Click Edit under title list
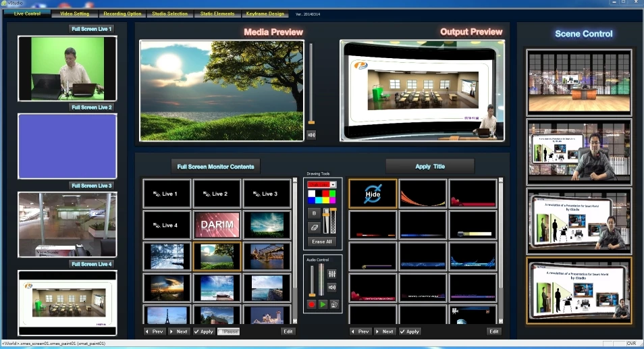644x349 pixels. (x=494, y=331)
